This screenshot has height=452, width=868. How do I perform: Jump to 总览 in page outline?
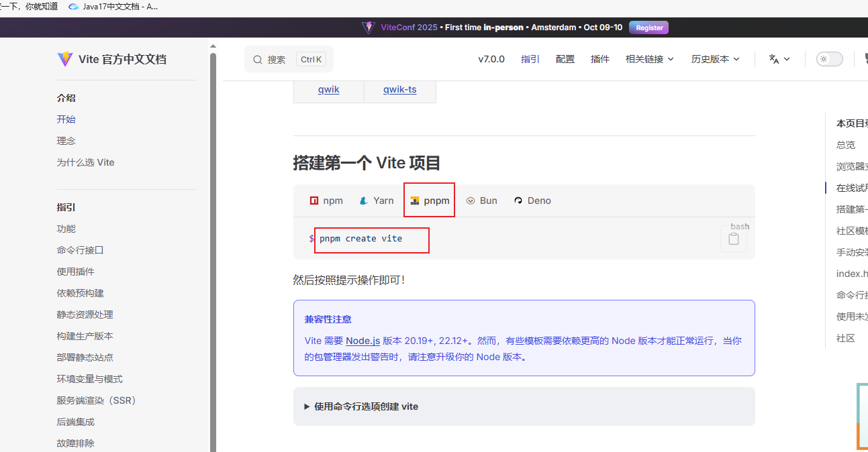846,145
